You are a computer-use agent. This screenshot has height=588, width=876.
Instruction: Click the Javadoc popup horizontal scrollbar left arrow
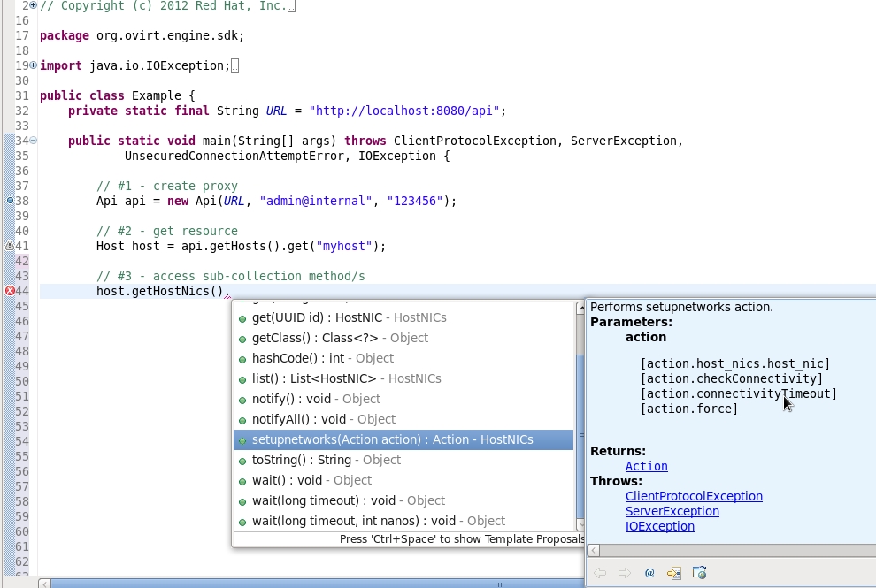tap(594, 551)
